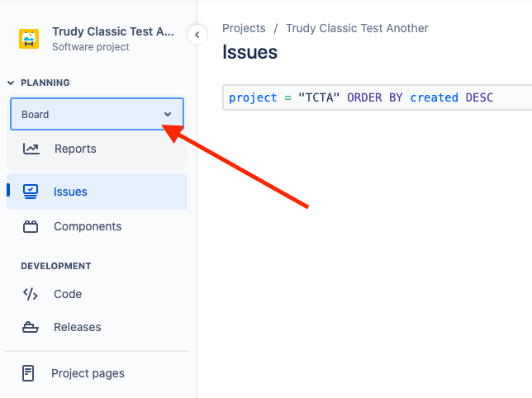Click the project avatar icon
The image size is (532, 398).
pos(29,39)
